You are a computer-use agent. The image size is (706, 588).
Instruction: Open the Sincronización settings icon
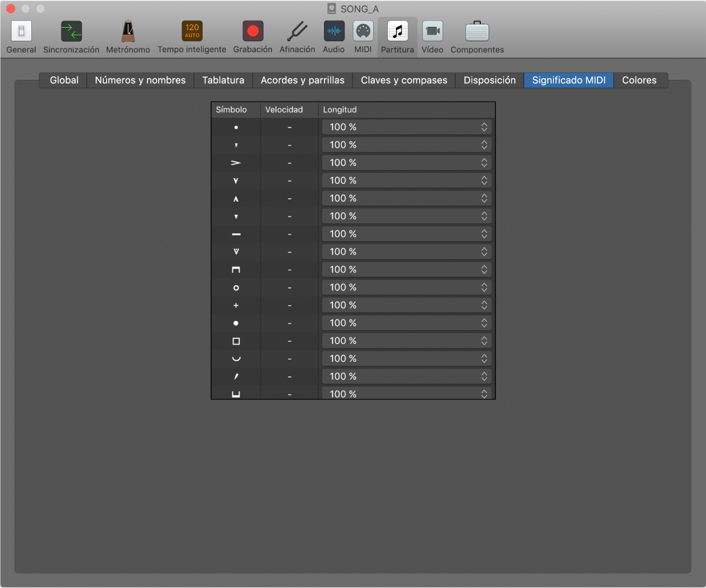pos(71,32)
